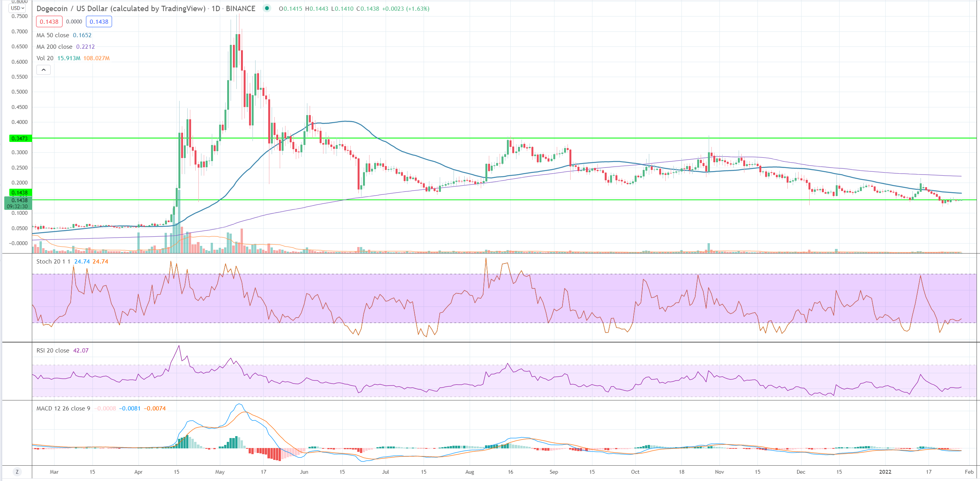The image size is (980, 481).
Task: Select the MACD 12 26 close 9 legend
Action: point(63,409)
